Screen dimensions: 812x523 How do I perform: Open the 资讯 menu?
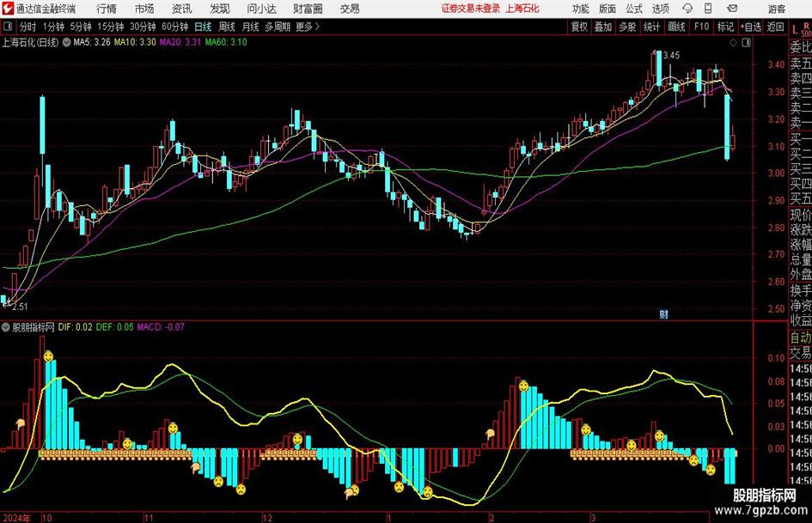pos(182,9)
